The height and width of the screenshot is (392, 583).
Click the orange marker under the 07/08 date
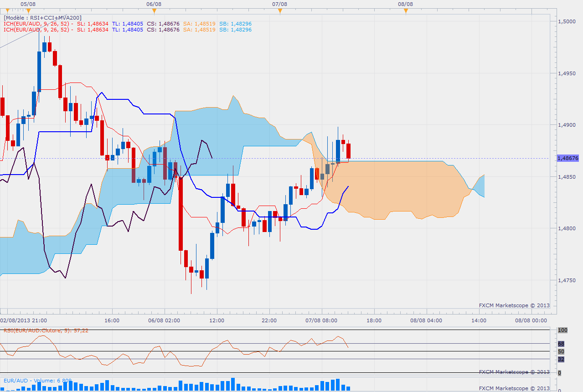pyautogui.click(x=280, y=10)
